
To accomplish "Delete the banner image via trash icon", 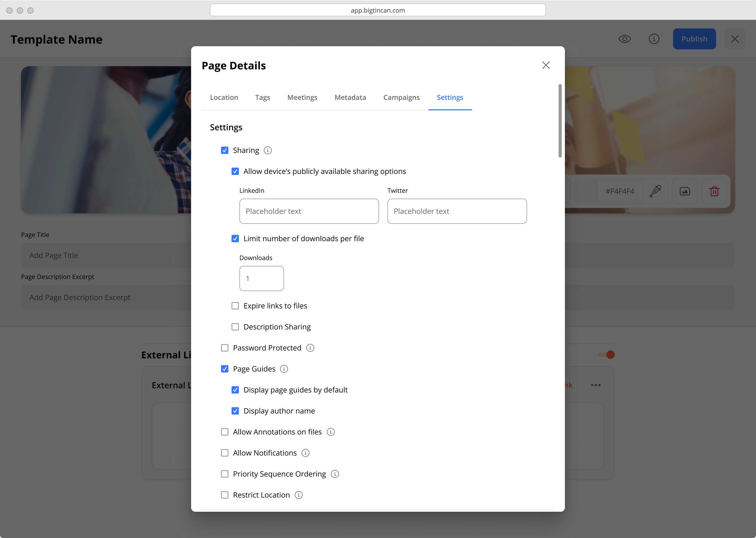I will pos(714,191).
